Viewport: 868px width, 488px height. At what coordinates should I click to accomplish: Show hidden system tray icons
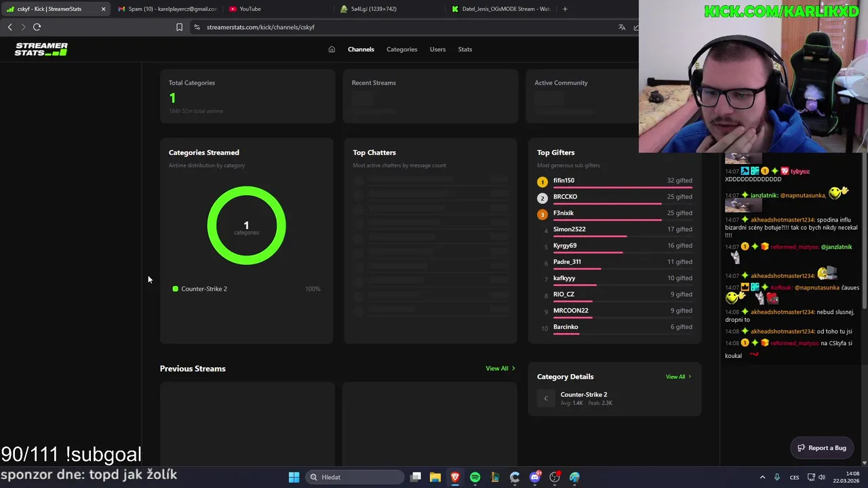click(x=762, y=477)
